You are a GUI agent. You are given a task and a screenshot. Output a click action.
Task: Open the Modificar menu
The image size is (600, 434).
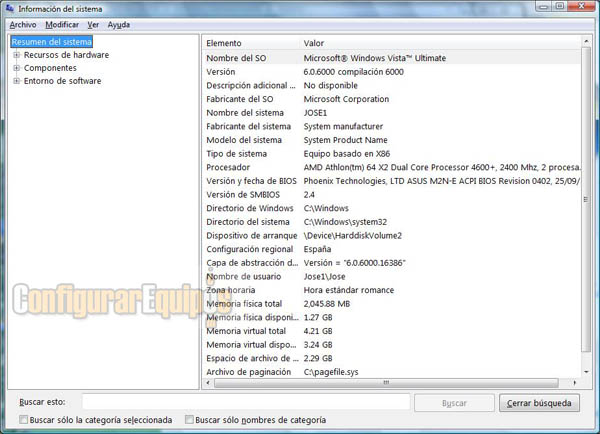tap(62, 24)
